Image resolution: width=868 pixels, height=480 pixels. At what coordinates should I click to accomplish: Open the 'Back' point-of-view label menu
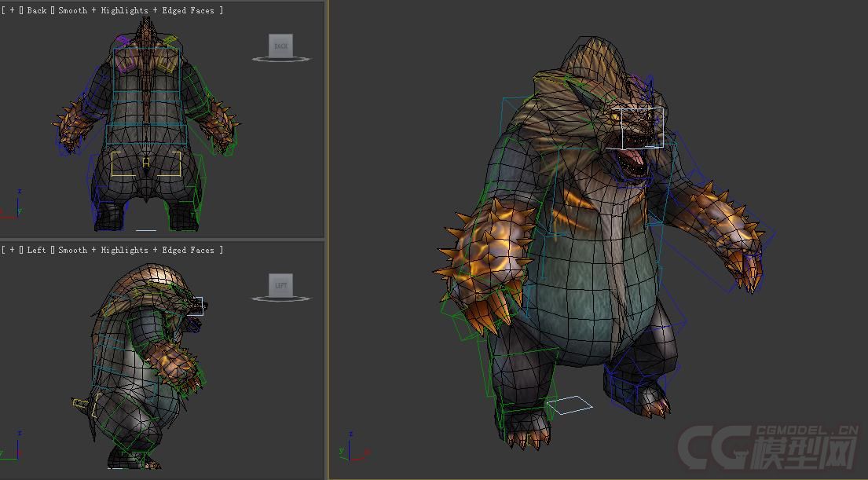pos(37,10)
